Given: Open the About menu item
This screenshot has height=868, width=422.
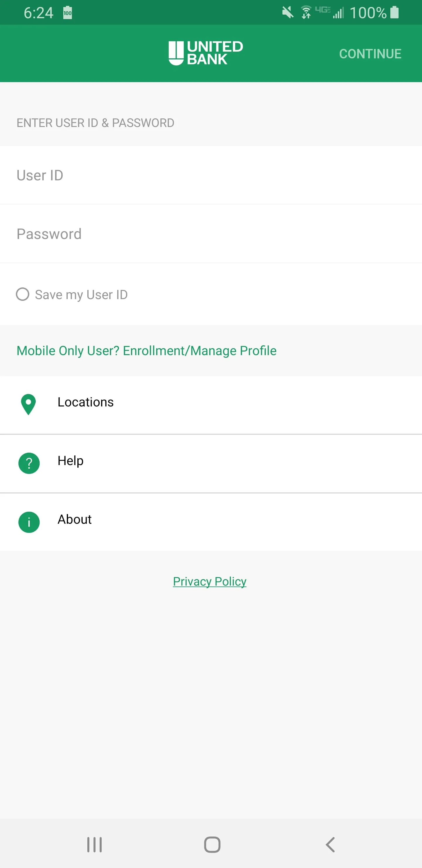Looking at the screenshot, I should [74, 520].
